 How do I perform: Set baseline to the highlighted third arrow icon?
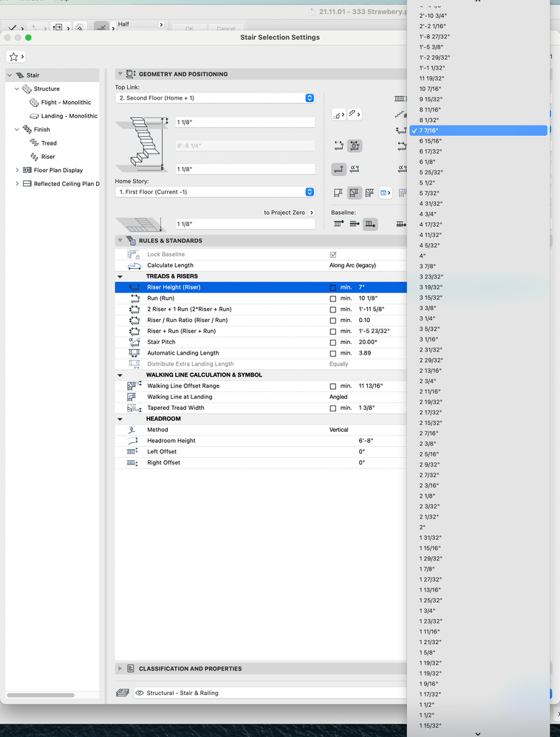(370, 224)
